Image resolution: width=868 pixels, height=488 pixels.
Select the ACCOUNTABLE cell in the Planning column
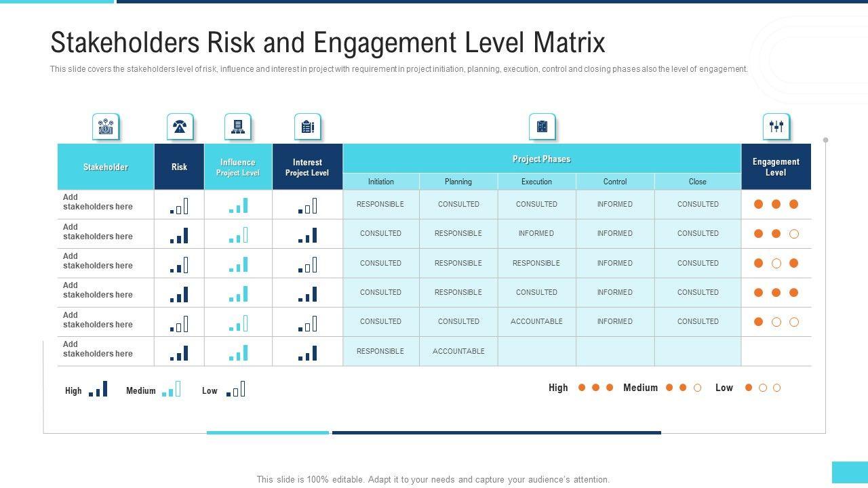tap(458, 351)
